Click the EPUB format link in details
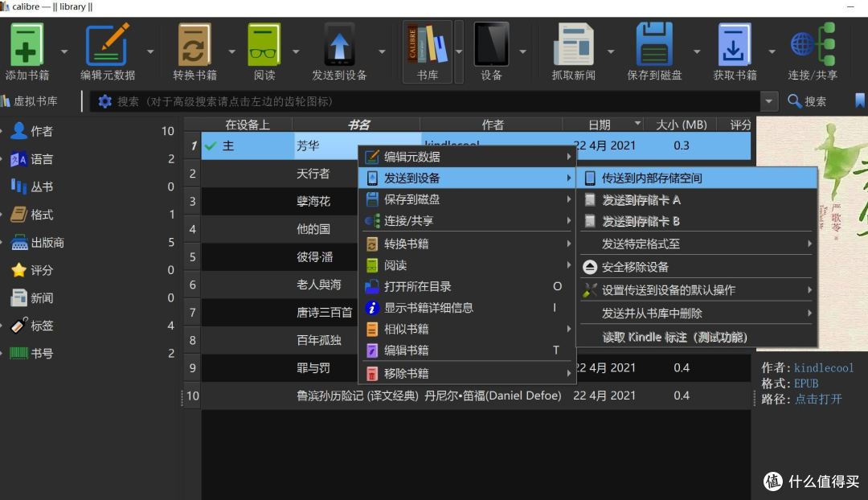Viewport: 868px width, 500px height. click(806, 383)
